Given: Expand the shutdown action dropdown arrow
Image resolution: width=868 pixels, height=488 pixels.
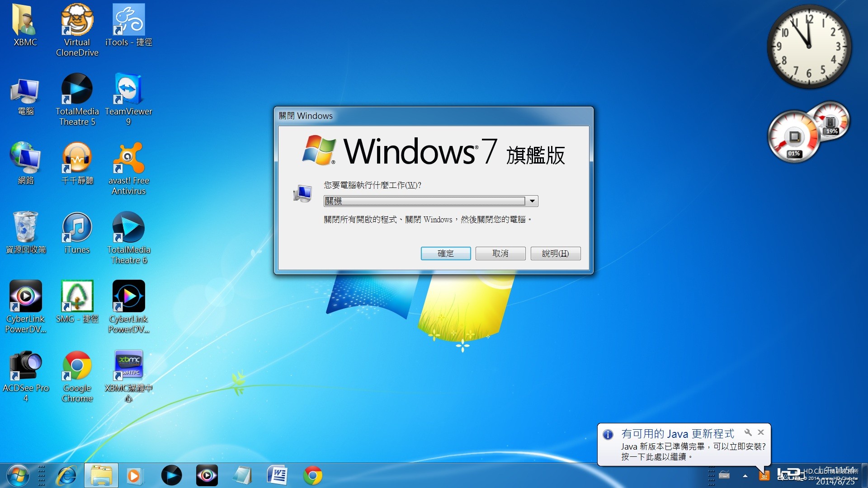Looking at the screenshot, I should coord(532,201).
